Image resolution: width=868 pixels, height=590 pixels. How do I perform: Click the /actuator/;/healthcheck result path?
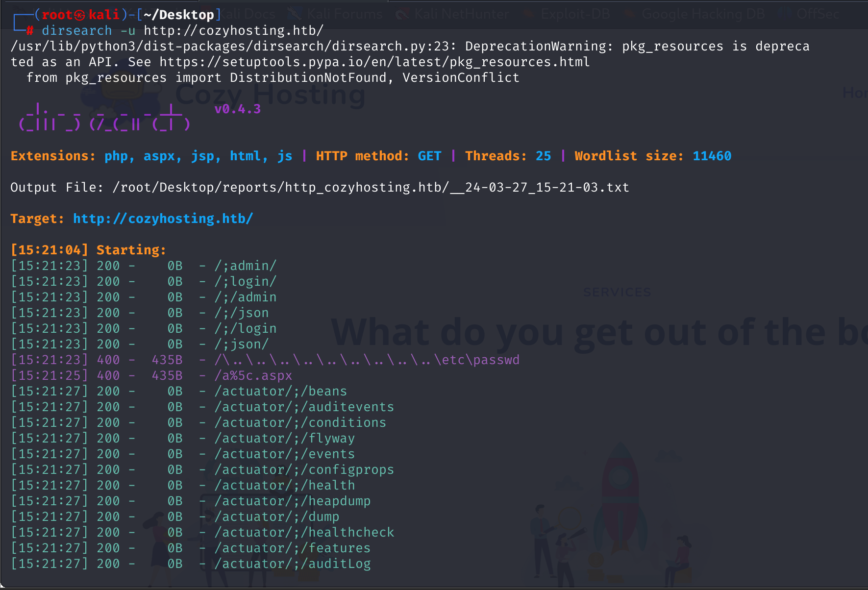tap(304, 533)
